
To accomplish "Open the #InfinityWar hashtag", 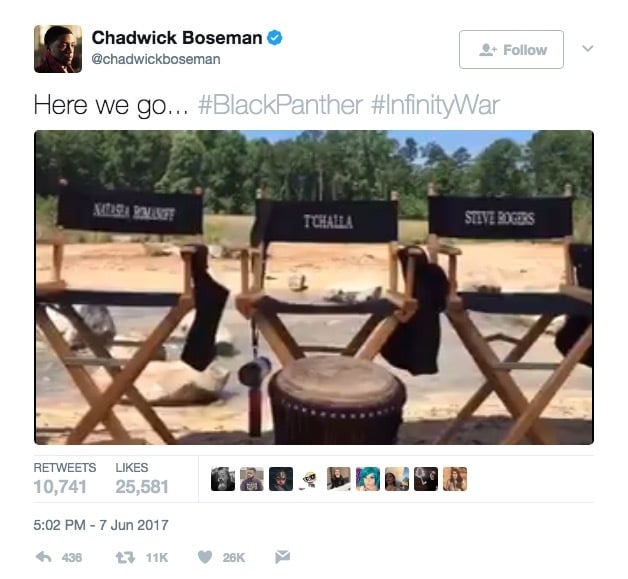I will click(x=436, y=105).
